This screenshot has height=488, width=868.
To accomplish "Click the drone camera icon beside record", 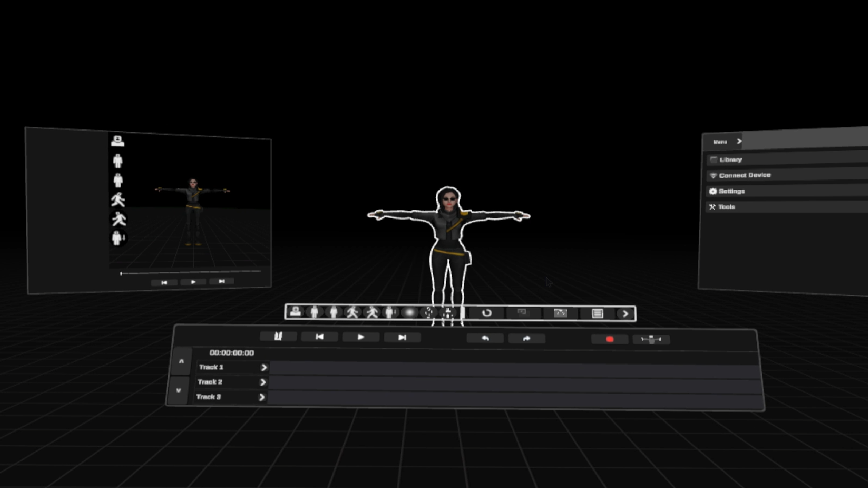I will [x=651, y=339].
